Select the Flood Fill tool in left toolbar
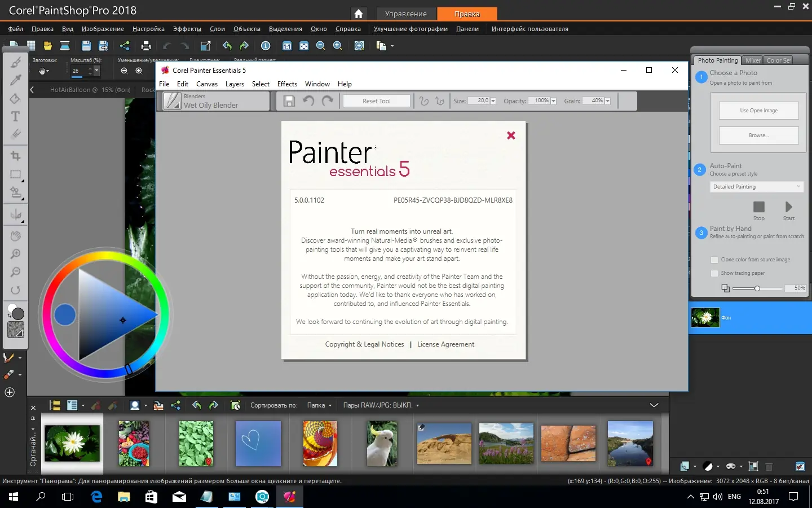The image size is (812, 508). (x=16, y=98)
